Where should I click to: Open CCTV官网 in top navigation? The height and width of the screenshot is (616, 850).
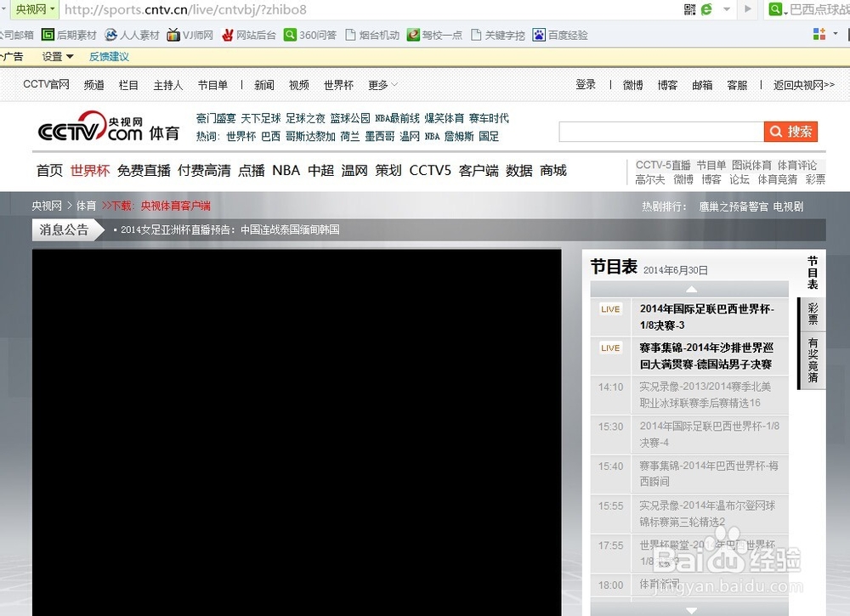pos(46,84)
